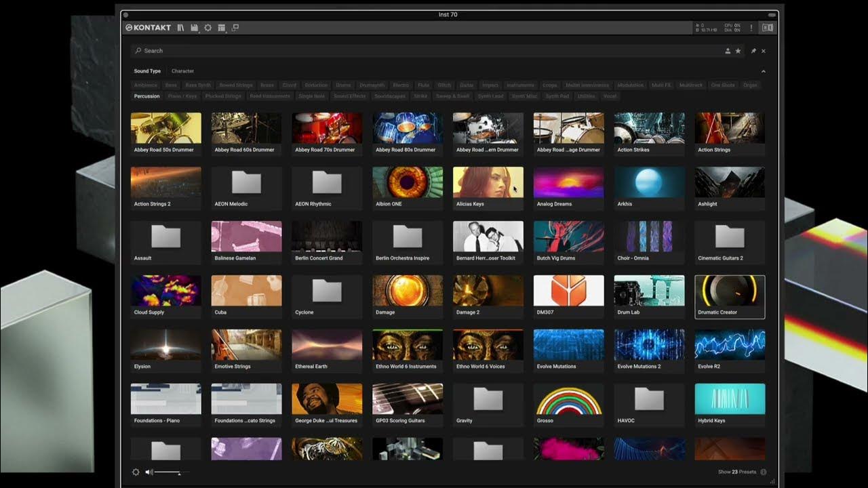
Task: Click the minimized view windows icon
Action: pyautogui.click(x=235, y=28)
